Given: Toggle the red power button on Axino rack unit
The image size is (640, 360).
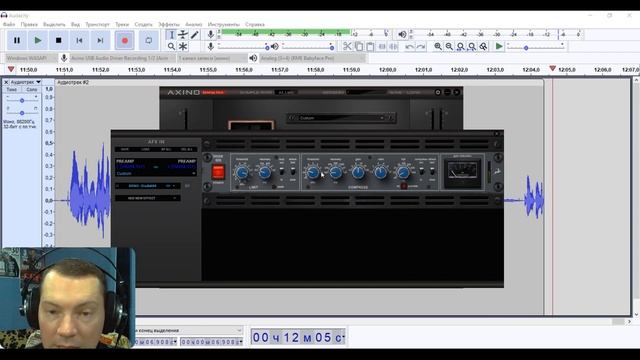Looking at the screenshot, I should pyautogui.click(x=218, y=172).
